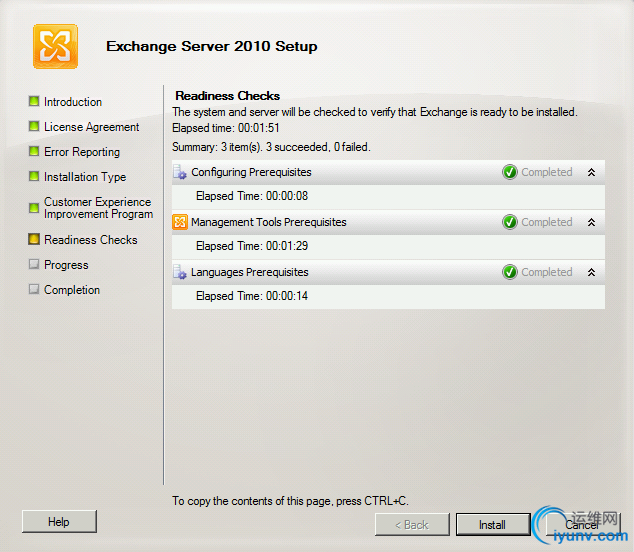Click the License Agreement step indicator square
The image size is (634, 552).
[34, 126]
